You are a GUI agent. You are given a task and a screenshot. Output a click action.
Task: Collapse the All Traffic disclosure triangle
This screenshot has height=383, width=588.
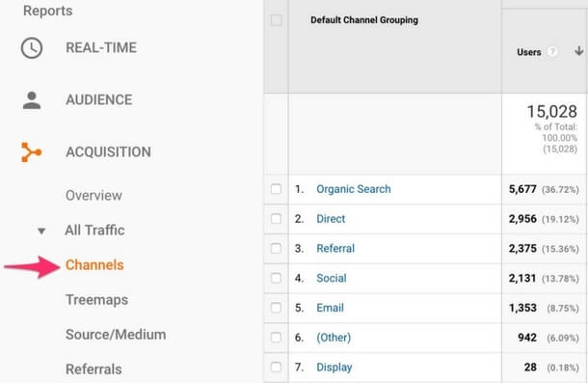[41, 231]
